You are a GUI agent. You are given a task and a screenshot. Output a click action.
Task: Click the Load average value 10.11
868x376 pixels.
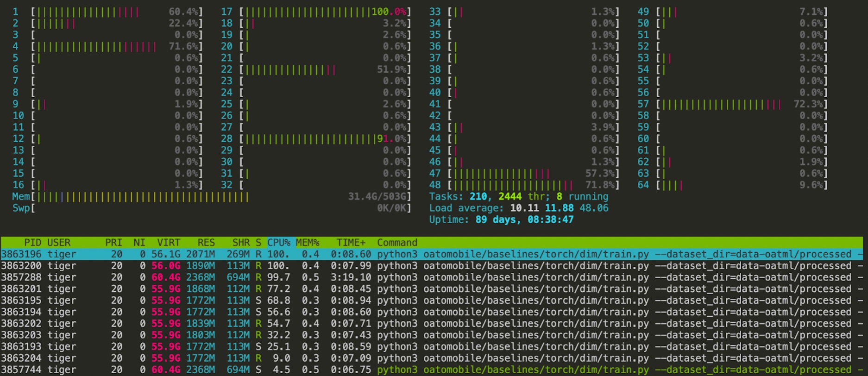(525, 208)
